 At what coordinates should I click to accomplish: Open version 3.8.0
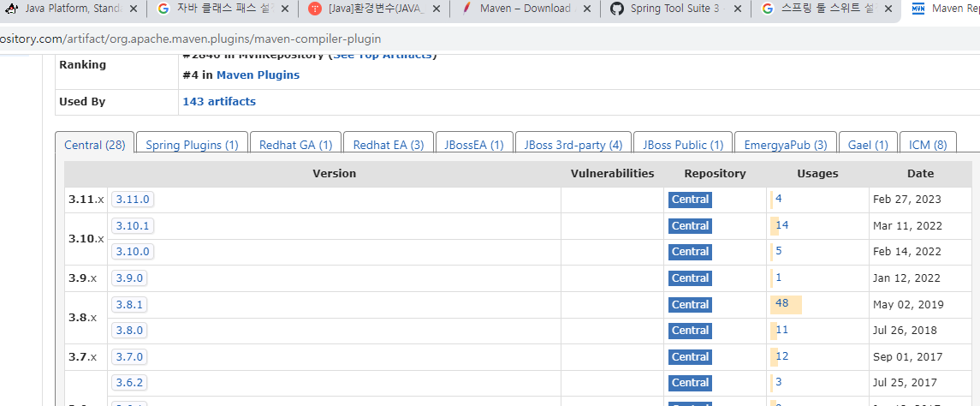(x=129, y=331)
